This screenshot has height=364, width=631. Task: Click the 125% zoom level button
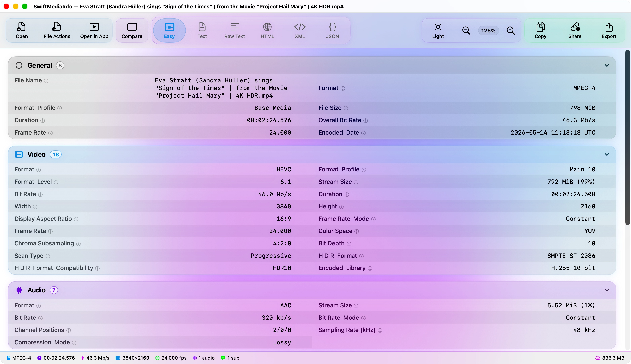(x=488, y=31)
